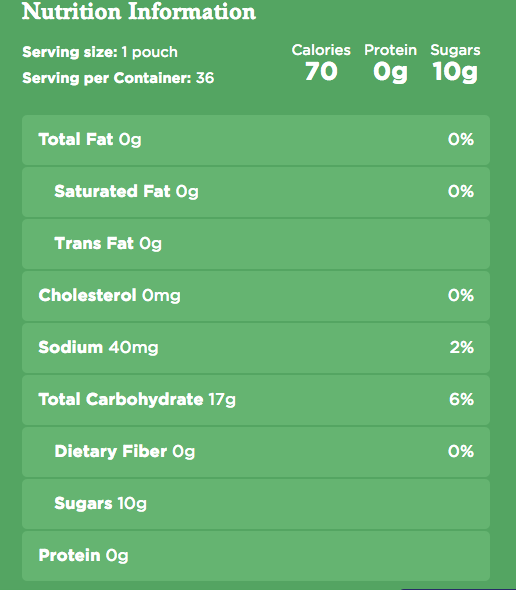
Task: Click the Total Carbohydrate 6% value
Action: 461,399
